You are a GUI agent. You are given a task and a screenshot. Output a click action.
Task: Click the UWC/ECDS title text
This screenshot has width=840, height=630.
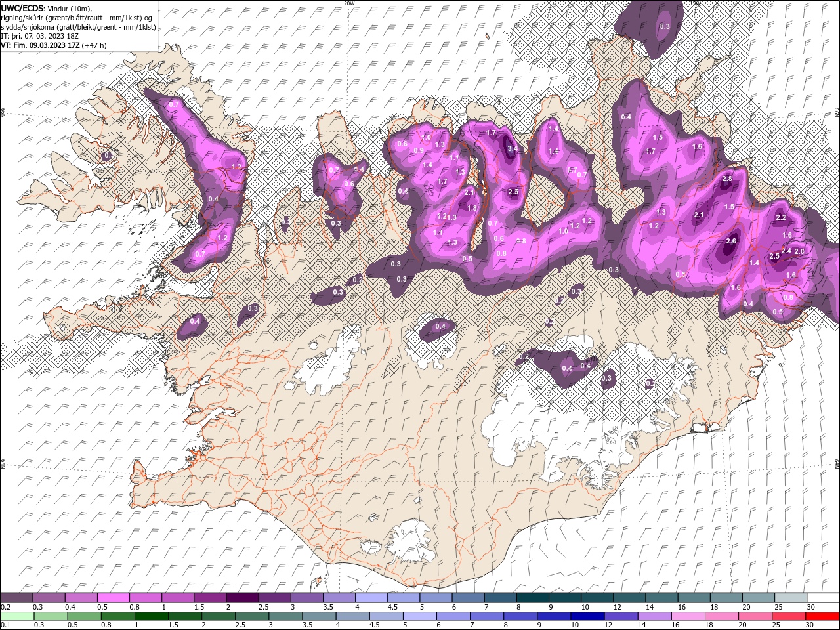[22, 7]
